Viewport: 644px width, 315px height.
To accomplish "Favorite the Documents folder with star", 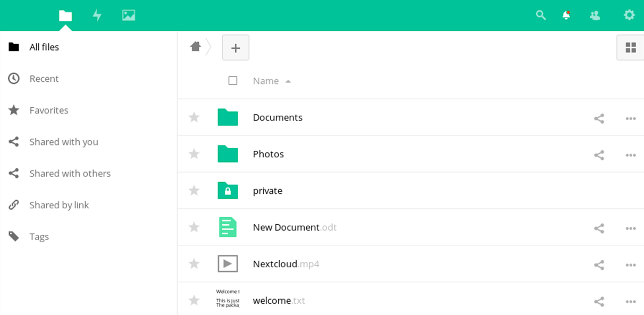I will pyautogui.click(x=194, y=117).
